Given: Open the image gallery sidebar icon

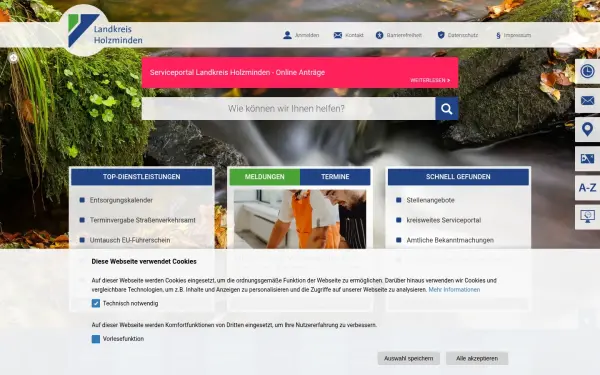Looking at the screenshot, I should (x=587, y=159).
